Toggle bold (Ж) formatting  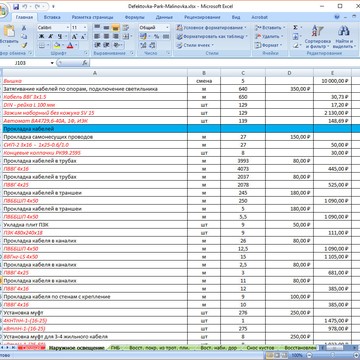point(41,37)
